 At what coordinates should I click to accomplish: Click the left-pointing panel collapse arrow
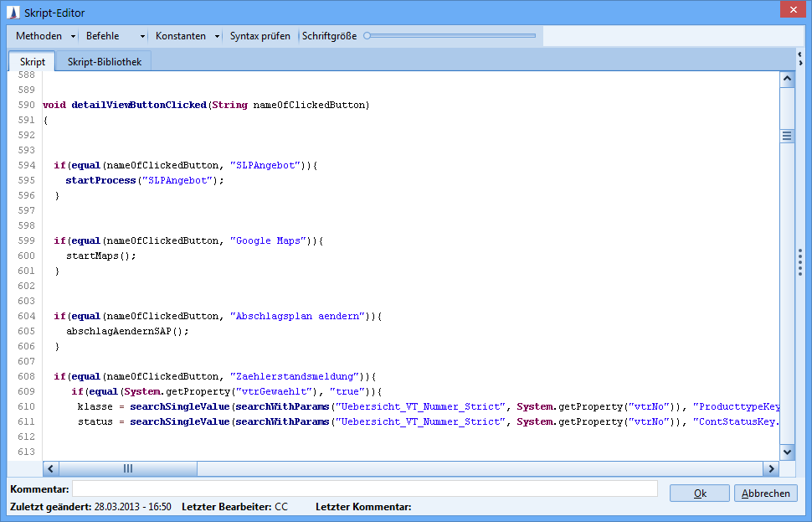[800, 54]
